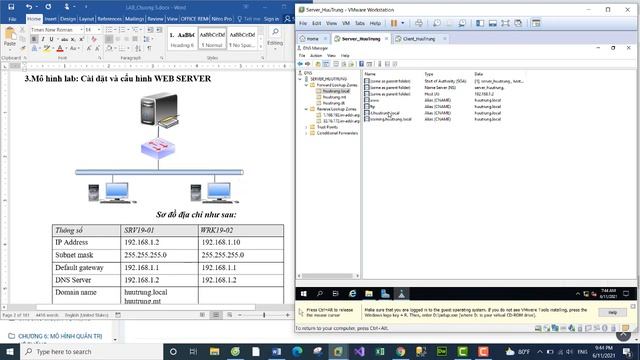
Task: Save the Word document via quick access icon
Action: click(x=11, y=7)
